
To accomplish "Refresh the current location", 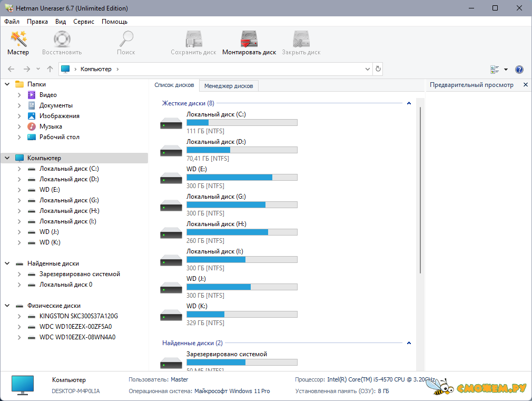I will (x=378, y=69).
